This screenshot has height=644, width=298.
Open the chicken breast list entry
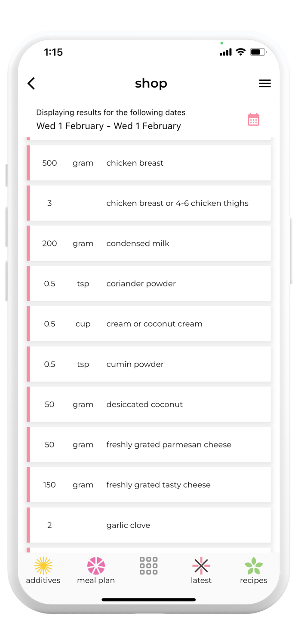point(149,163)
